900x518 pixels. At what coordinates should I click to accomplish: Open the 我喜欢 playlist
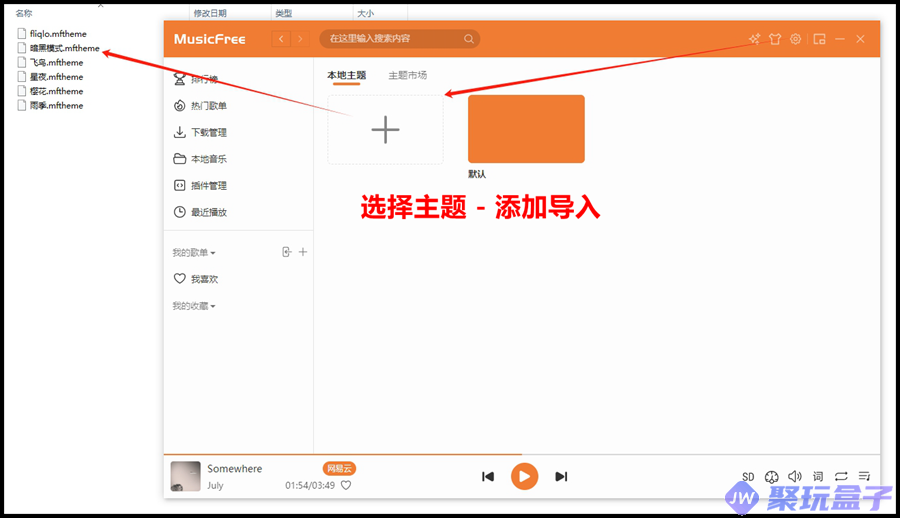pos(196,279)
